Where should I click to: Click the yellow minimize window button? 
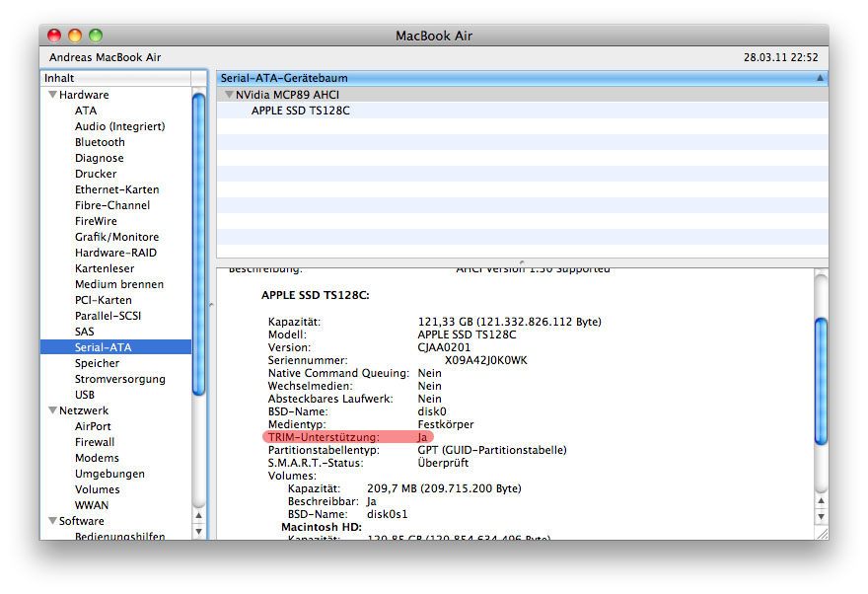[75, 36]
